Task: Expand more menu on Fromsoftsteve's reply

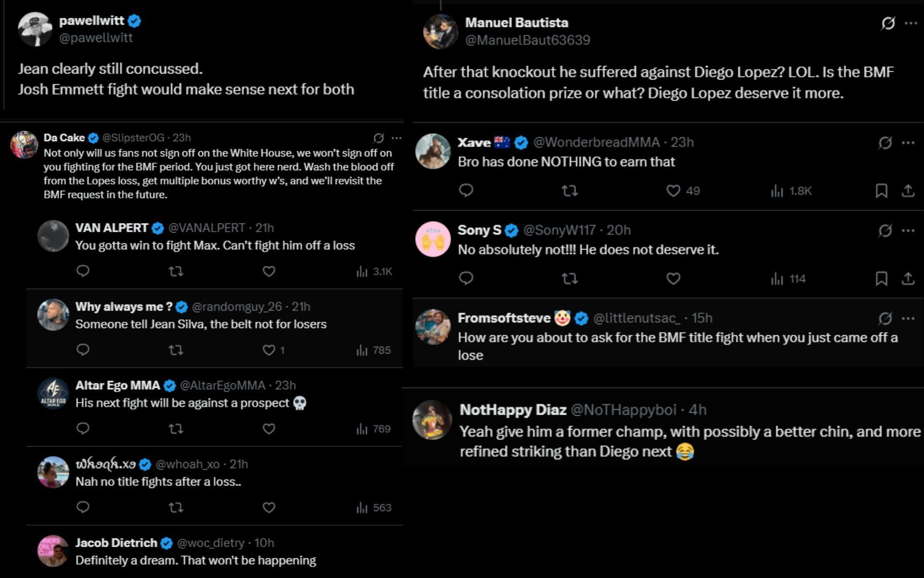Action: coord(908,318)
